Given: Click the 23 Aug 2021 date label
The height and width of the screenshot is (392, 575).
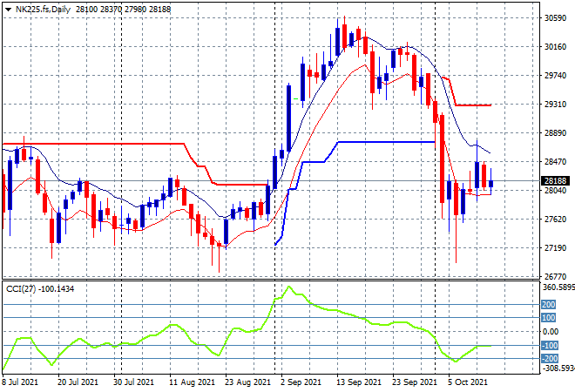Looking at the screenshot, I should pyautogui.click(x=247, y=382).
